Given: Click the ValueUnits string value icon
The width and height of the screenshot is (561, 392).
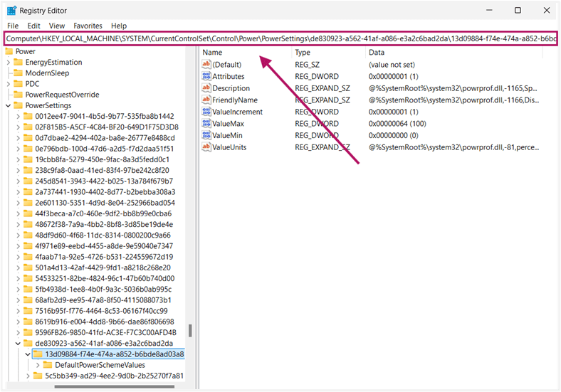Looking at the screenshot, I should pyautogui.click(x=206, y=147).
